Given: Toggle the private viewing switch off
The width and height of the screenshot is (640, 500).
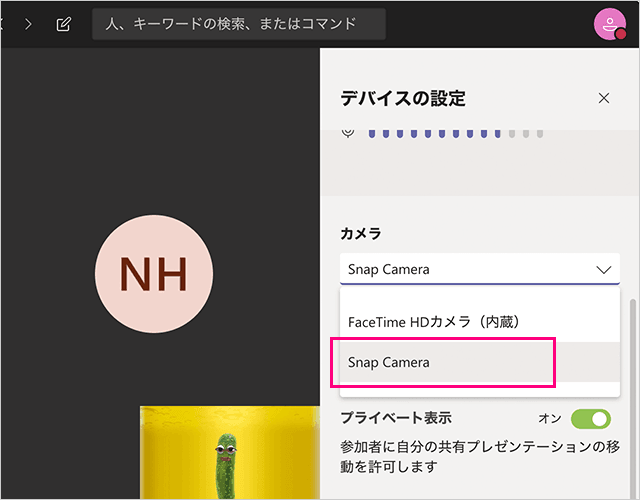Looking at the screenshot, I should 591,419.
